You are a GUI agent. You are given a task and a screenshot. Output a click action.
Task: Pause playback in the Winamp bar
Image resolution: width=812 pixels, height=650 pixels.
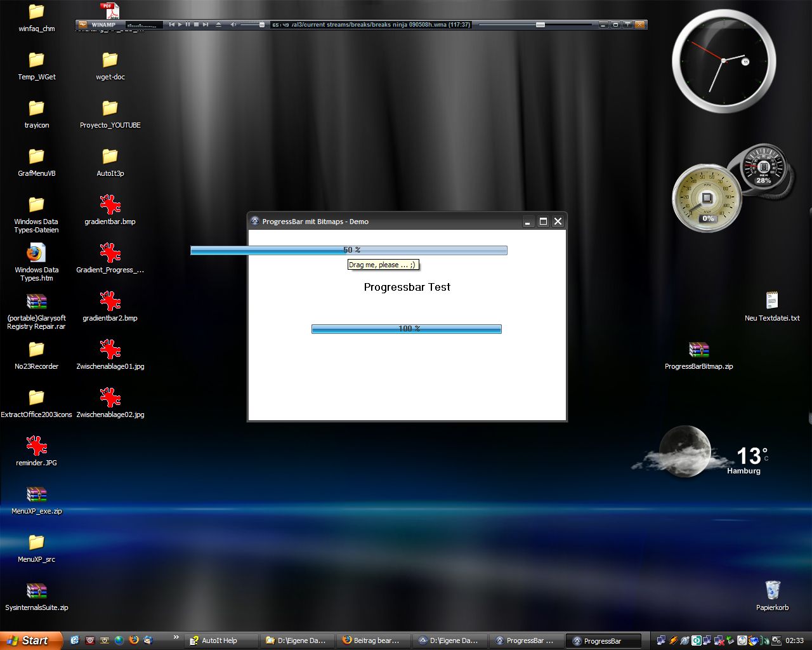click(x=188, y=25)
